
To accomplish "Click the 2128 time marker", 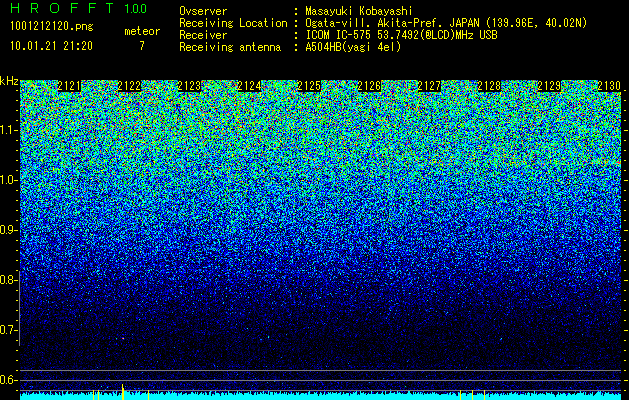I will click(x=489, y=86).
